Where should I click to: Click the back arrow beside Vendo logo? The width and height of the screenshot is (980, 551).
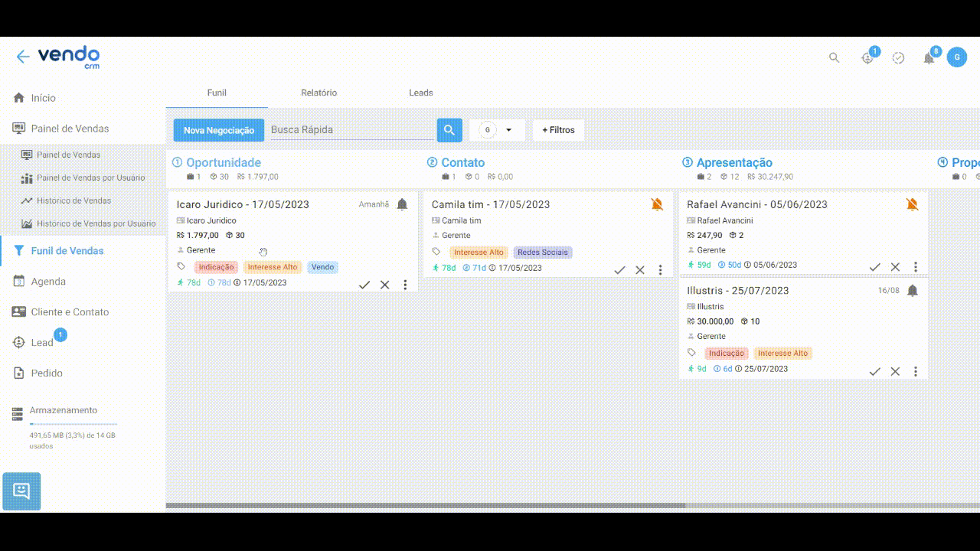tap(23, 57)
